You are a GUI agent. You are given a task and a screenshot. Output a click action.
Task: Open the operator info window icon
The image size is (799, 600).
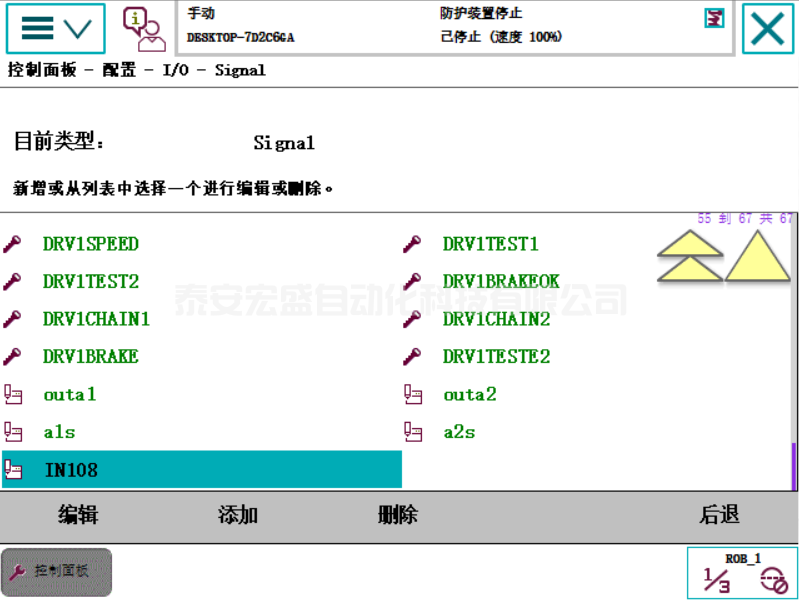pyautogui.click(x=144, y=29)
